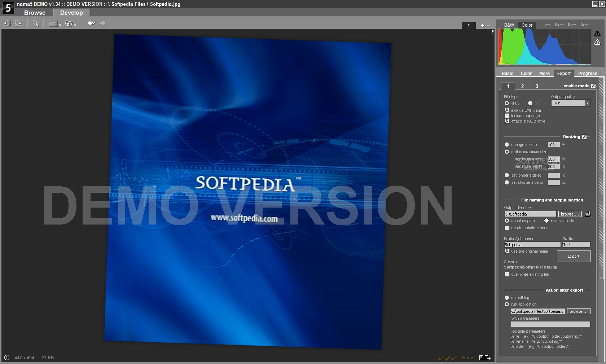Click quick export icon at bottom
This screenshot has width=606, height=364.
[x=488, y=358]
